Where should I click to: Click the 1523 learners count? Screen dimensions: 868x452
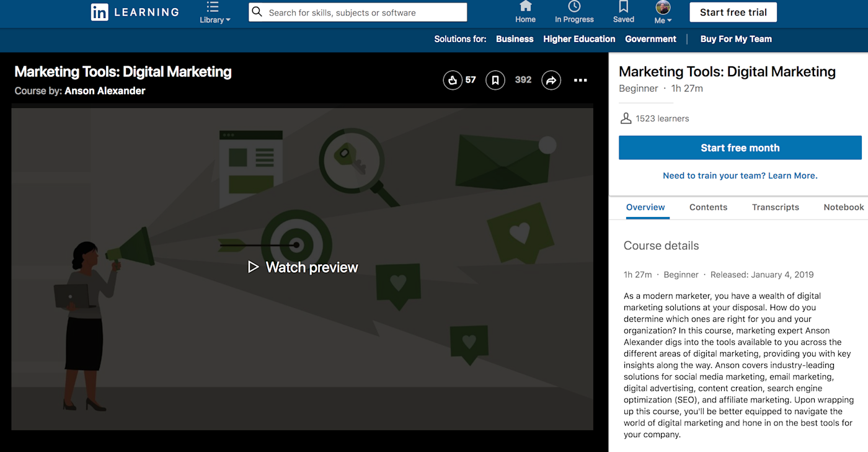662,118
